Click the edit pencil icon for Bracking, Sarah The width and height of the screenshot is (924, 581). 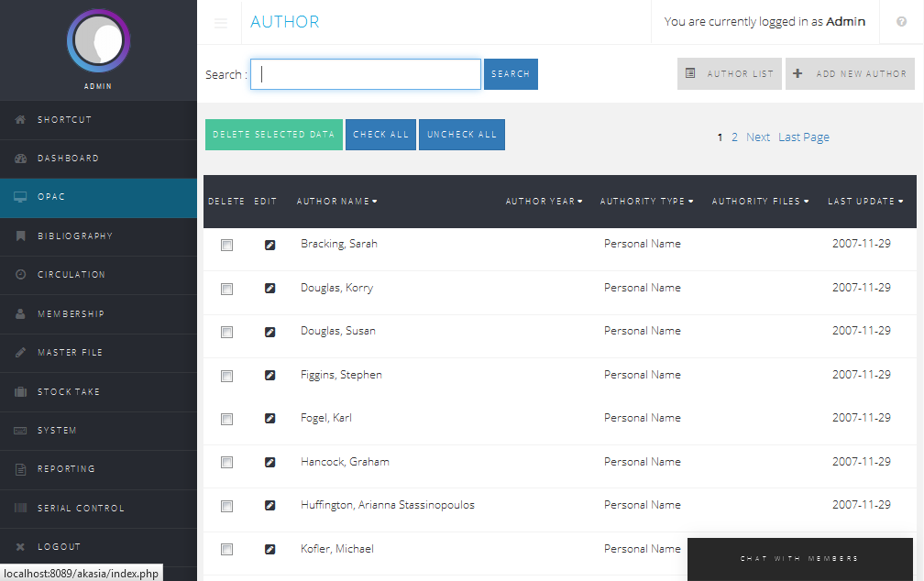[x=269, y=245]
